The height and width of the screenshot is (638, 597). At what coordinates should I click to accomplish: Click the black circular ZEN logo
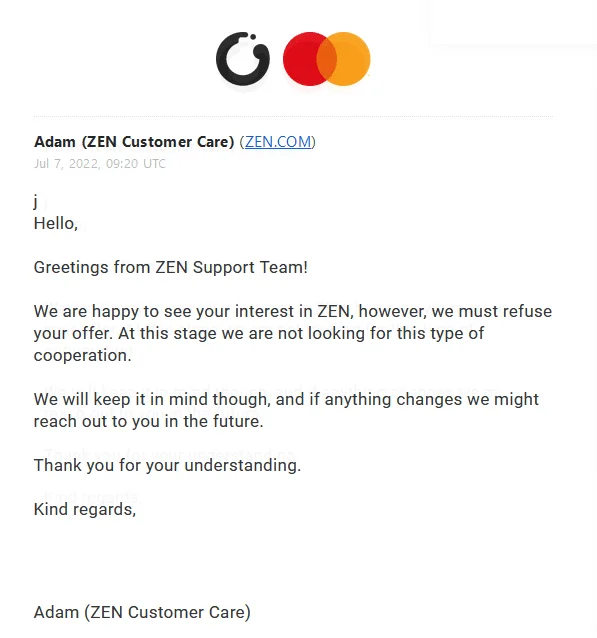coord(243,59)
